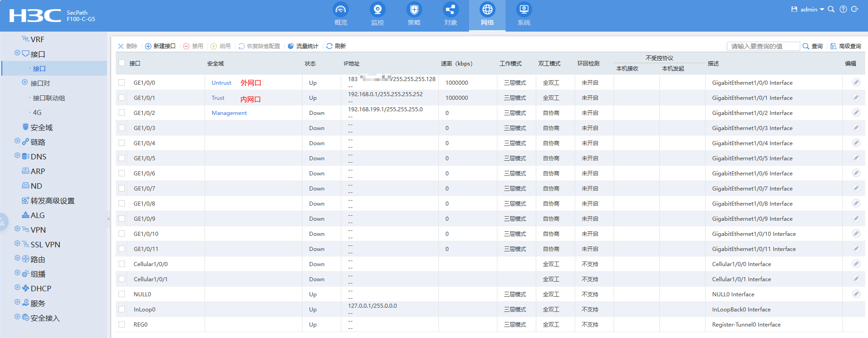Viewport: 868px width, 338px height.
Task: Click the 新建接口 new interface button
Action: coord(160,46)
